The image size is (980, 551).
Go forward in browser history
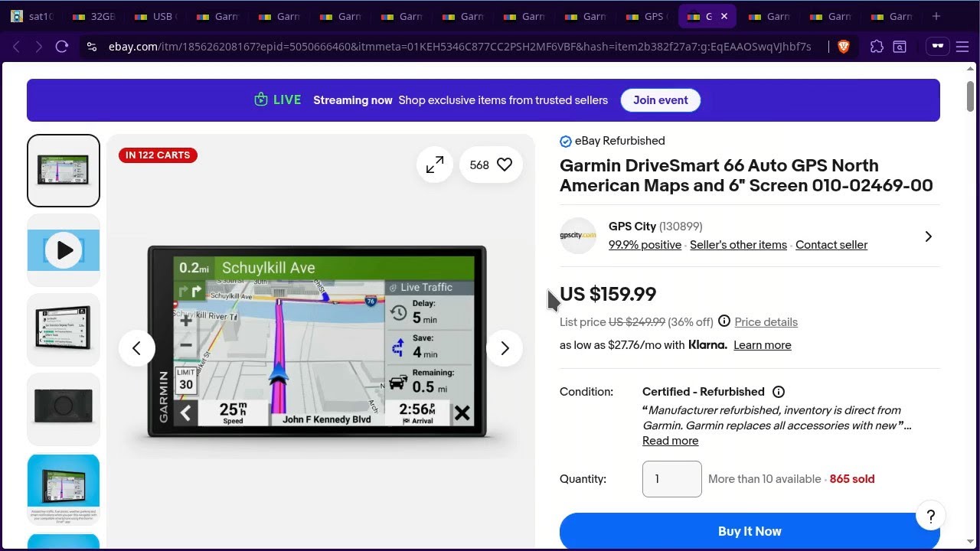[38, 47]
